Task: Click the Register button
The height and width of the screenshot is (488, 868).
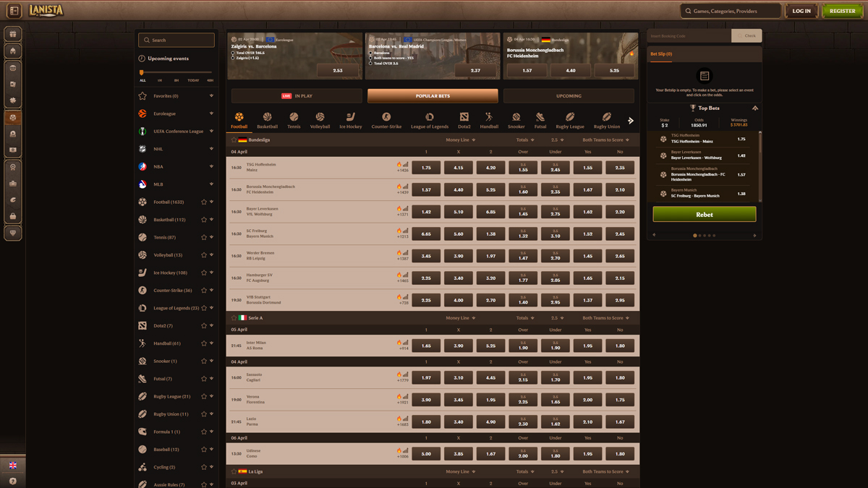Action: coord(842,11)
